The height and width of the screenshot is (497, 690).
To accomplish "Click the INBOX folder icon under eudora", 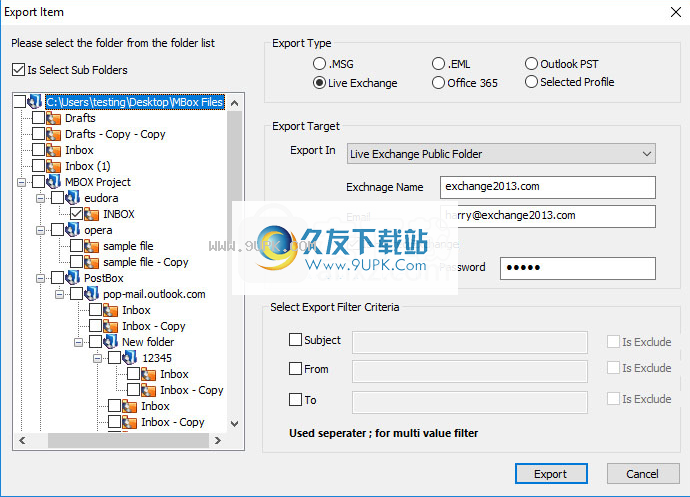I will click(92, 214).
